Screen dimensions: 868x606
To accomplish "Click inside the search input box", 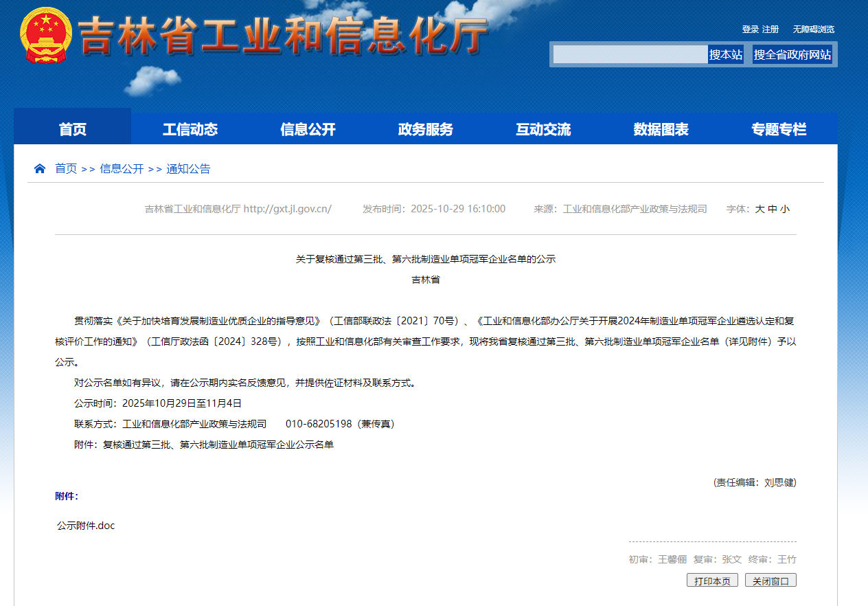I will pyautogui.click(x=628, y=54).
